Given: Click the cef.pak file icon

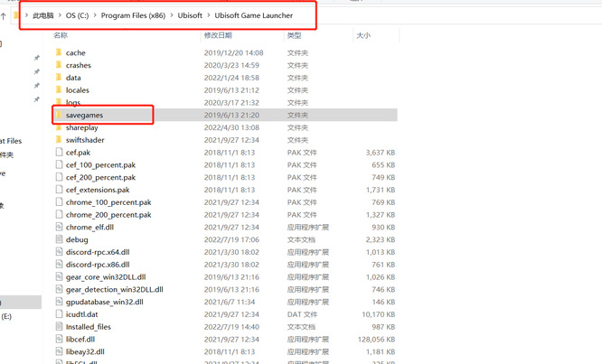Looking at the screenshot, I should [x=59, y=153].
